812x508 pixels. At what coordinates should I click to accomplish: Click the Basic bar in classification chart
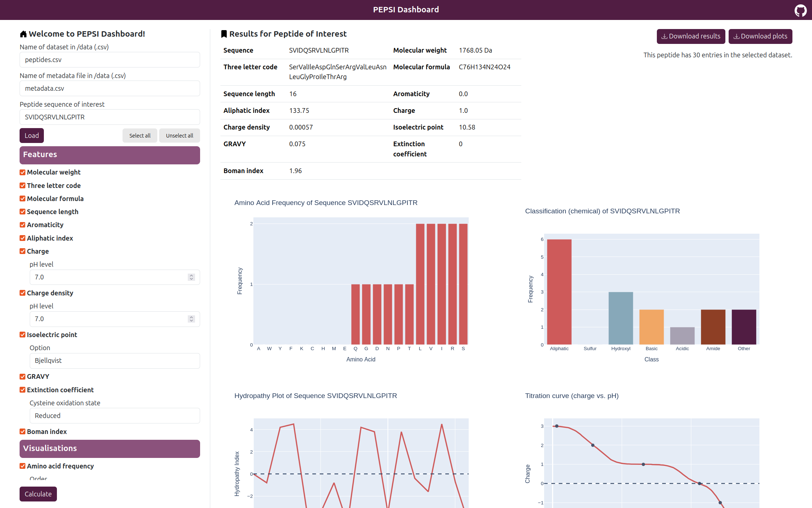click(x=651, y=327)
